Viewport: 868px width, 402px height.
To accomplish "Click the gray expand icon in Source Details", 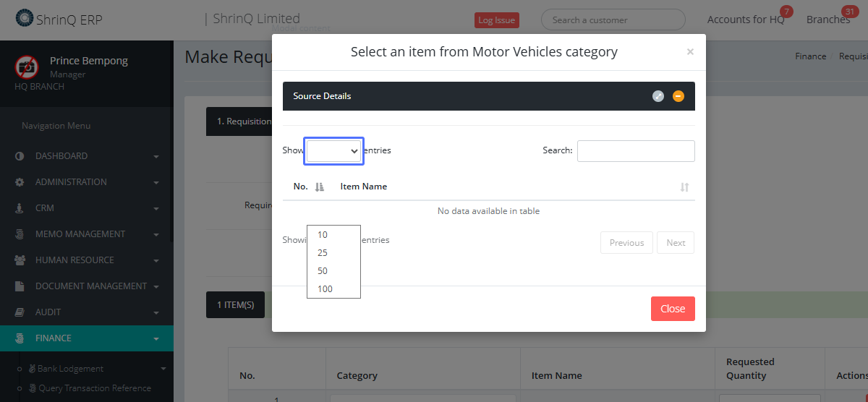I will pyautogui.click(x=658, y=96).
